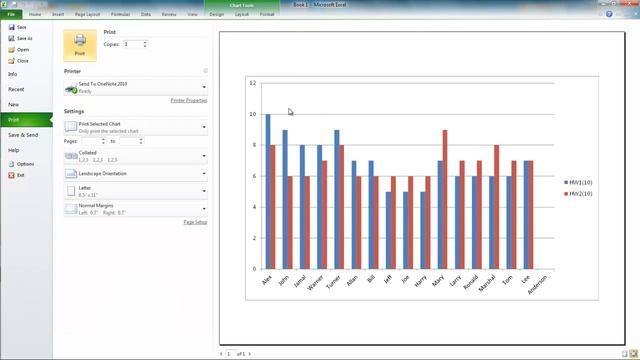This screenshot has height=360, width=640.
Task: Click the large Print button
Action: coord(80,45)
